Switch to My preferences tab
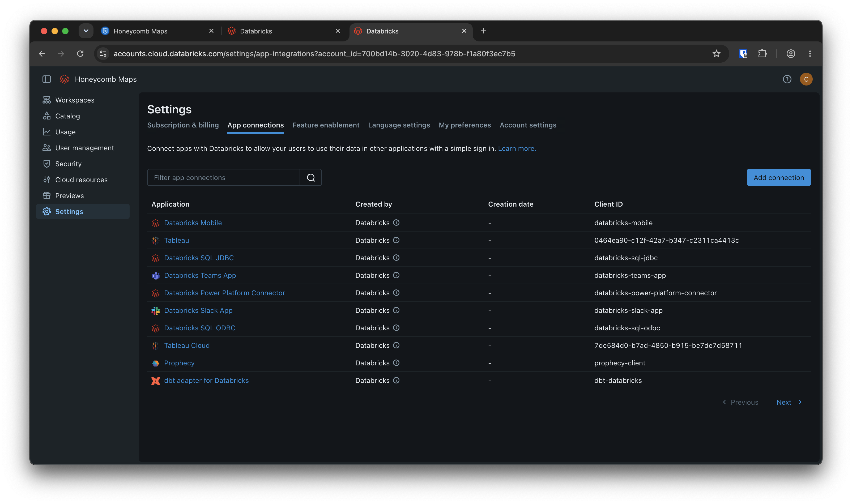 464,125
